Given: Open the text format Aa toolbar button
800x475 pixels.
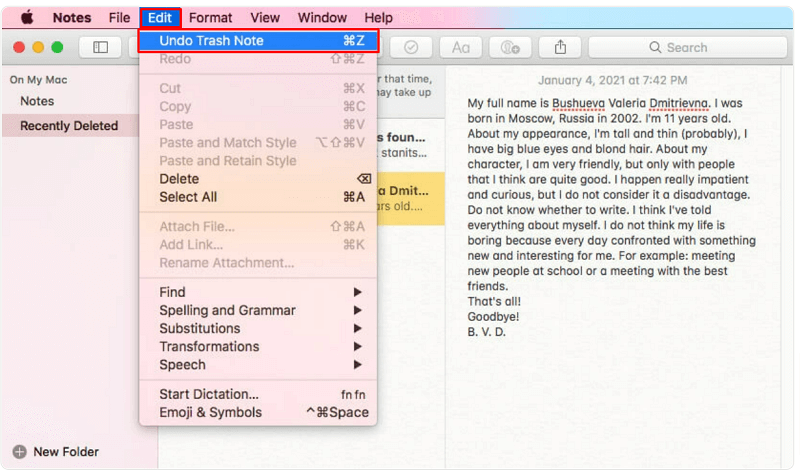Looking at the screenshot, I should (461, 47).
